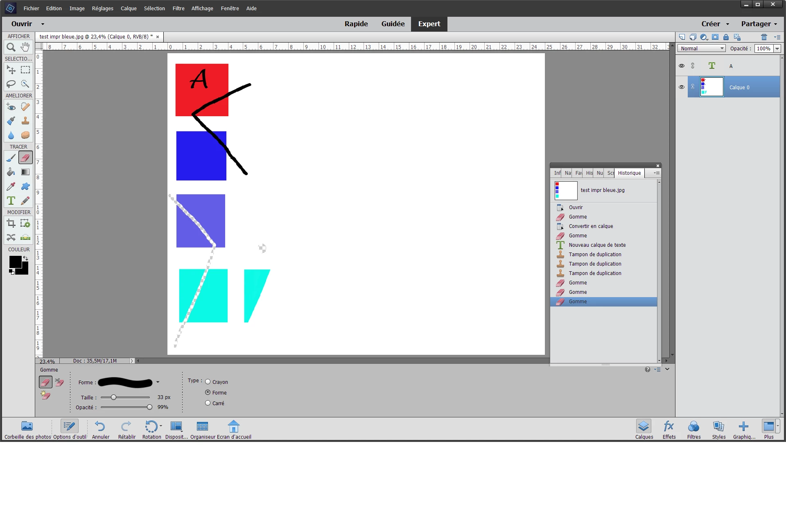Open the Filtre menu
786x532 pixels.
(178, 8)
